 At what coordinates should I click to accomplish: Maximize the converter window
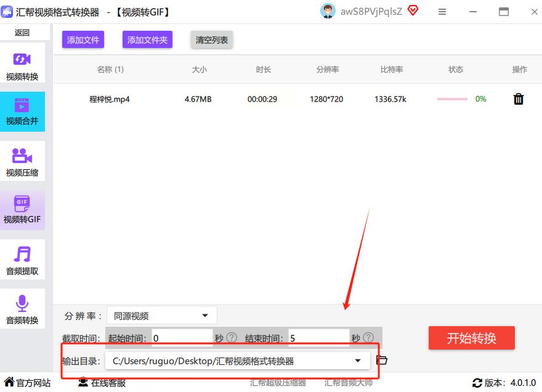(x=504, y=12)
